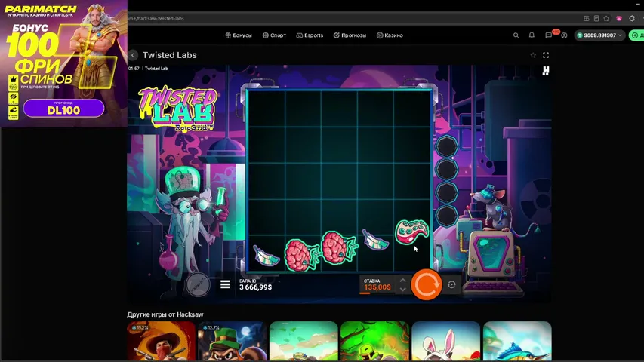Click the balance value 3 666,99$
Image resolution: width=644 pixels, height=362 pixels.
click(255, 287)
